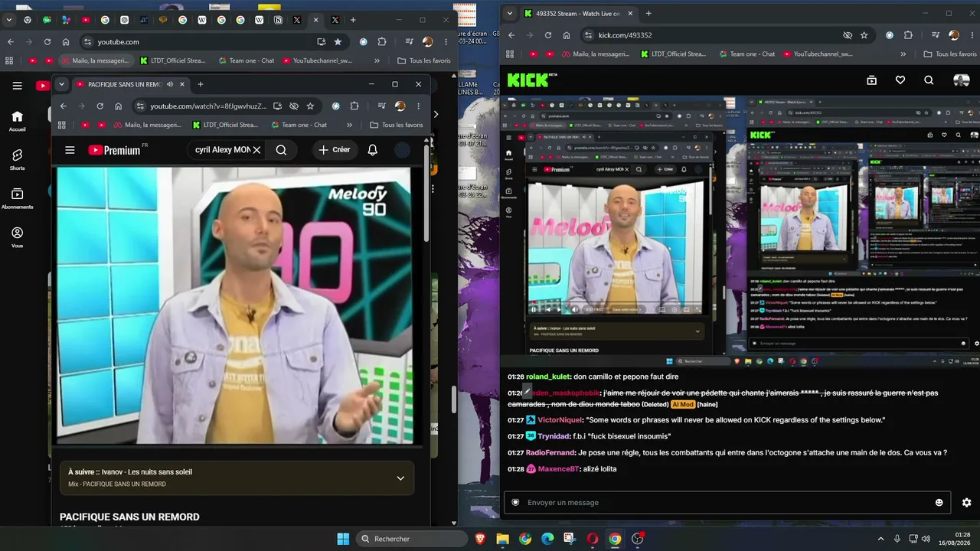Click the YouTube search magnifier button

pyautogui.click(x=281, y=150)
